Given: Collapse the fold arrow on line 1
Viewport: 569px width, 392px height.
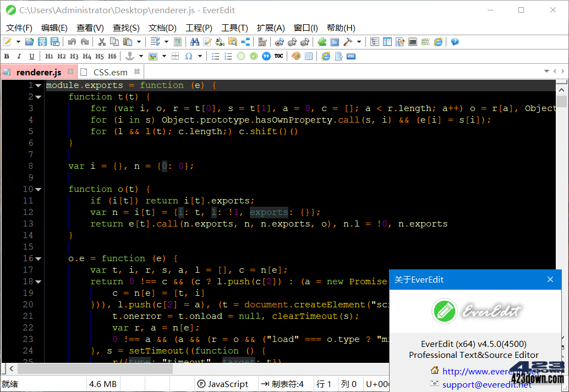Looking at the screenshot, I should [x=37, y=85].
